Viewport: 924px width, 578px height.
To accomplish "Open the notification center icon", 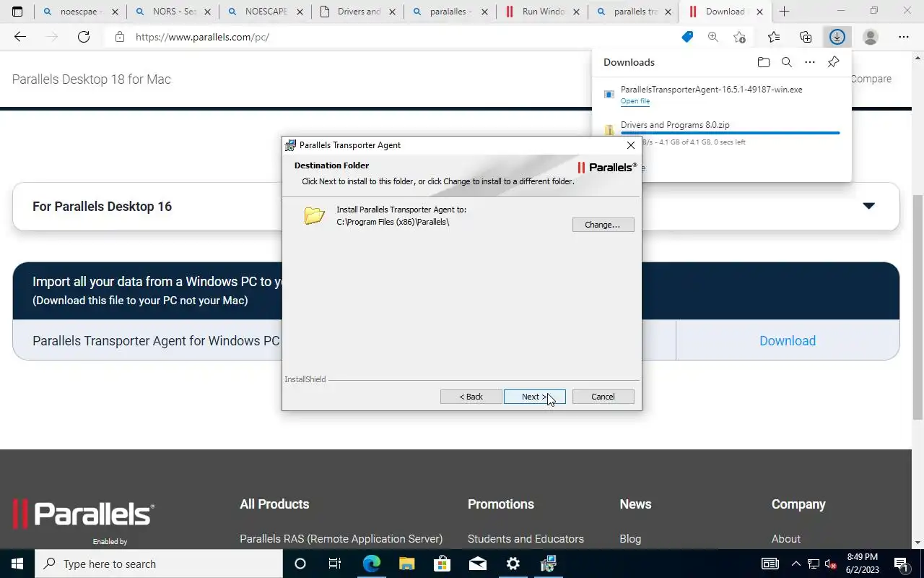I will (x=901, y=564).
